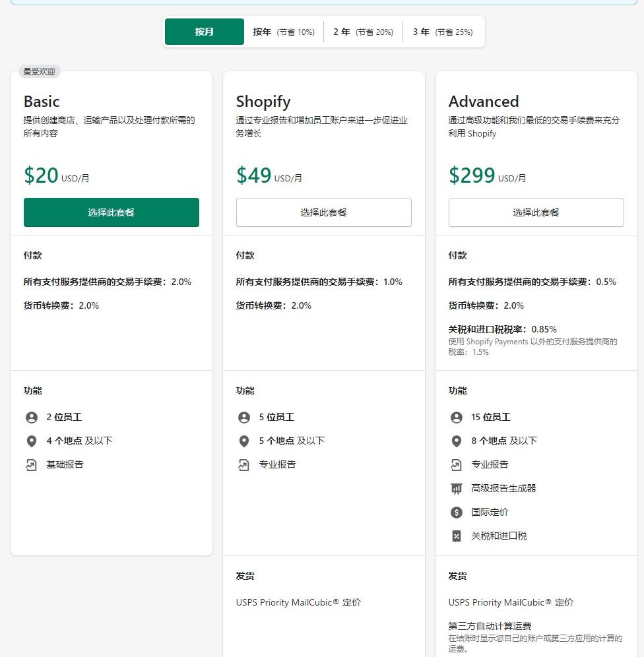Click 4 个地点 及以下 text
The width and height of the screenshot is (644, 657).
[79, 441]
